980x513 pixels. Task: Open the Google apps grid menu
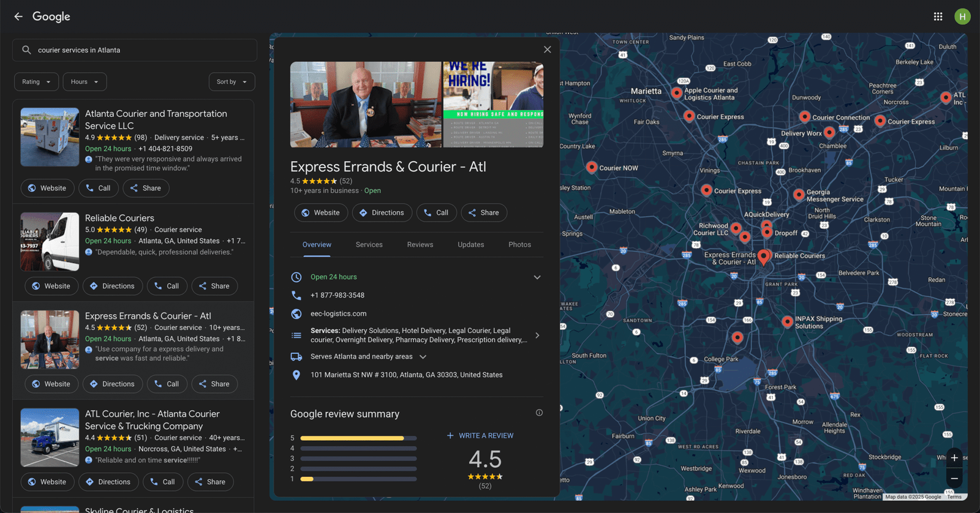click(938, 17)
